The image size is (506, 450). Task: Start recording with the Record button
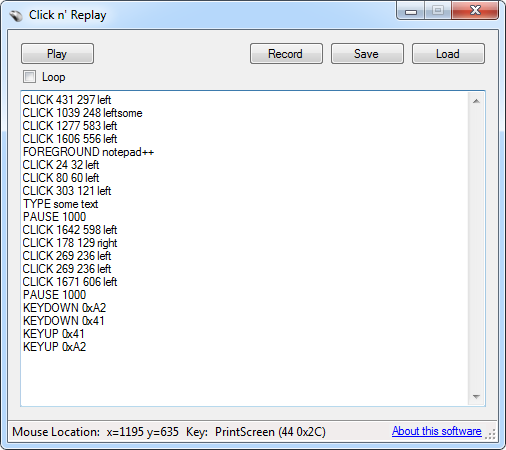tap(286, 53)
